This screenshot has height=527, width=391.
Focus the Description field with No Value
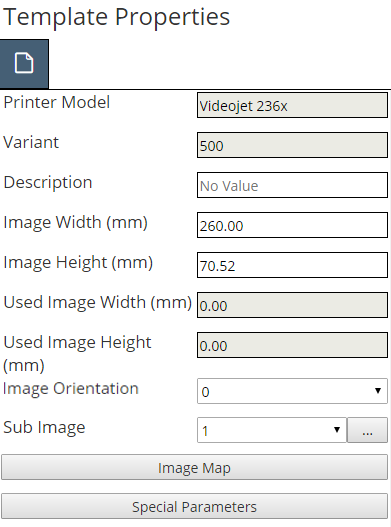(292, 185)
